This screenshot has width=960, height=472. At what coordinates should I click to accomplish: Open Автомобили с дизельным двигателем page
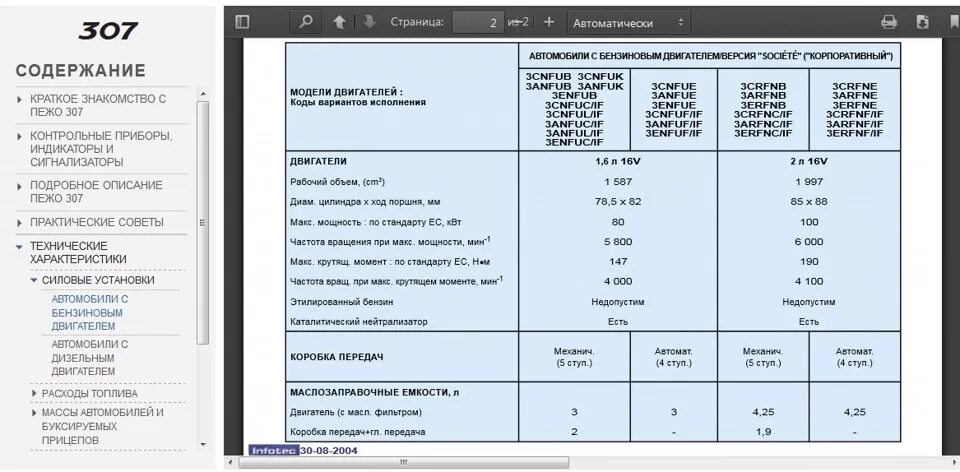90,358
